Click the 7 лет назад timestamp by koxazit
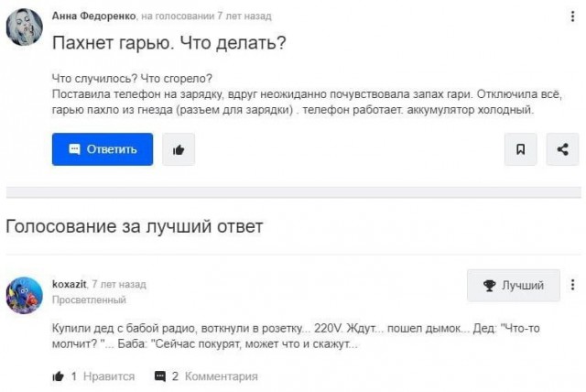 pos(119,285)
